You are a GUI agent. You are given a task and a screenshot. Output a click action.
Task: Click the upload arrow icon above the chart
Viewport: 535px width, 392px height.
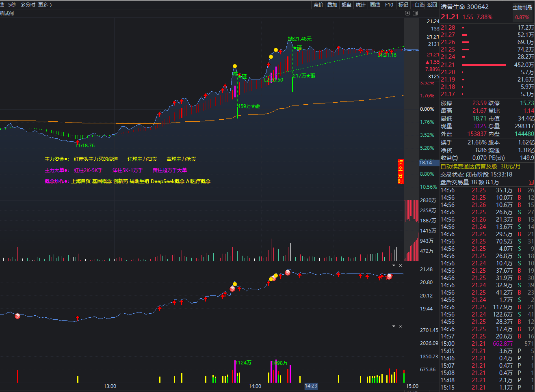coord(407,13)
